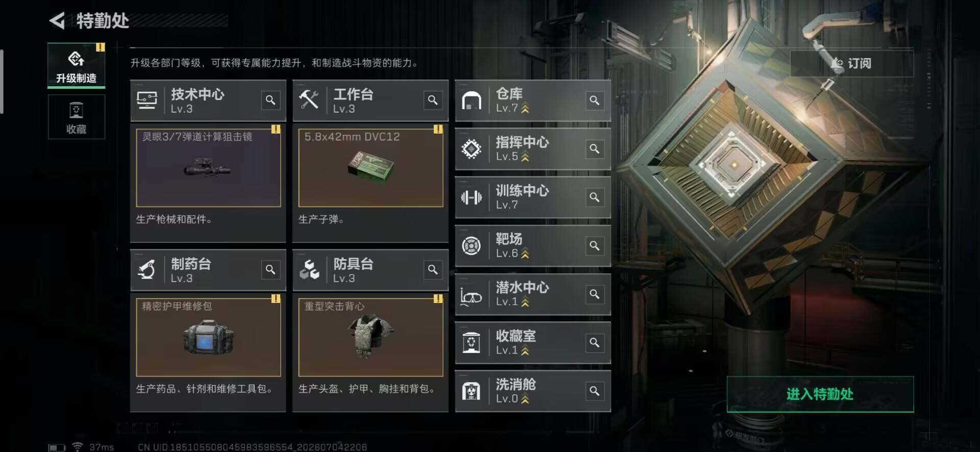The image size is (980, 452).
Task: Open magnifier details for 技术中心
Action: (271, 100)
